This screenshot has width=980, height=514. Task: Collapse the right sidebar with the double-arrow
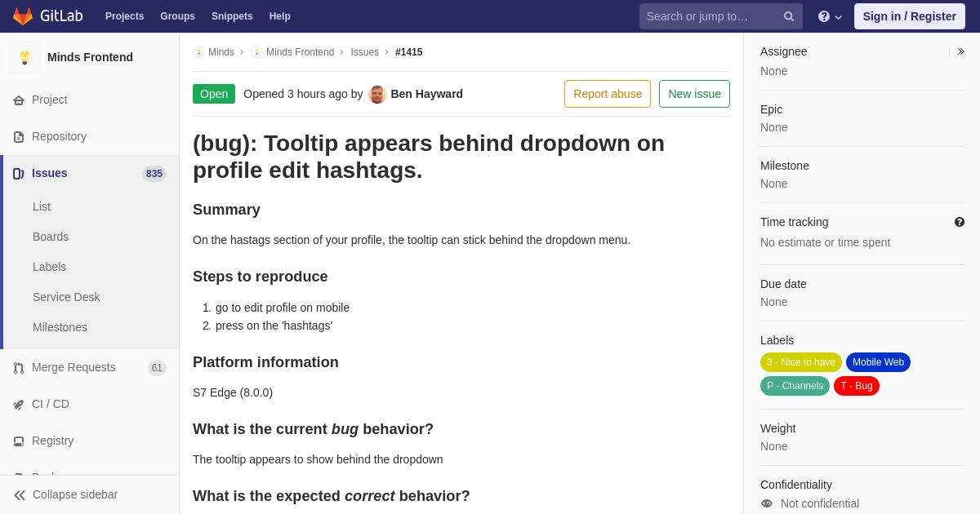pyautogui.click(x=960, y=51)
